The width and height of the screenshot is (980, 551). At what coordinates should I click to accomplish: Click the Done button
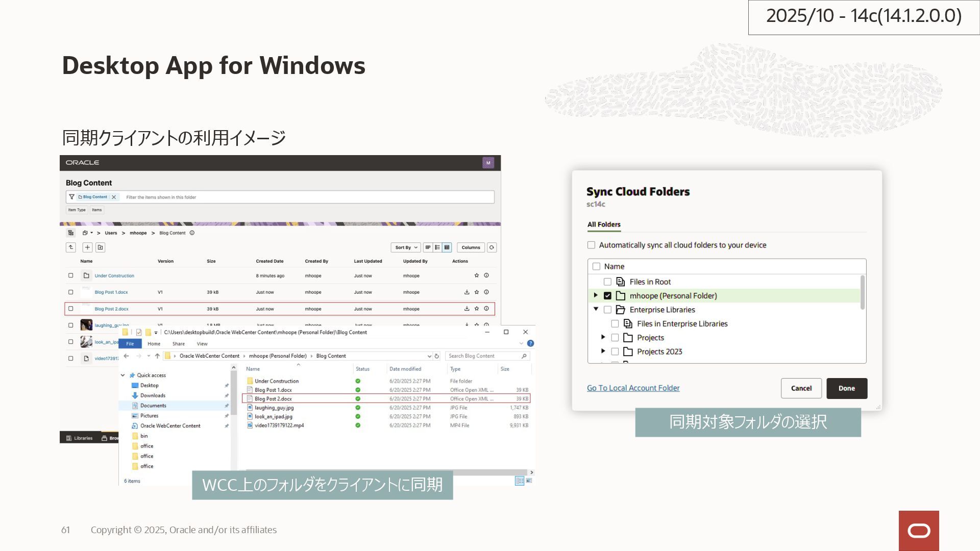pyautogui.click(x=846, y=388)
